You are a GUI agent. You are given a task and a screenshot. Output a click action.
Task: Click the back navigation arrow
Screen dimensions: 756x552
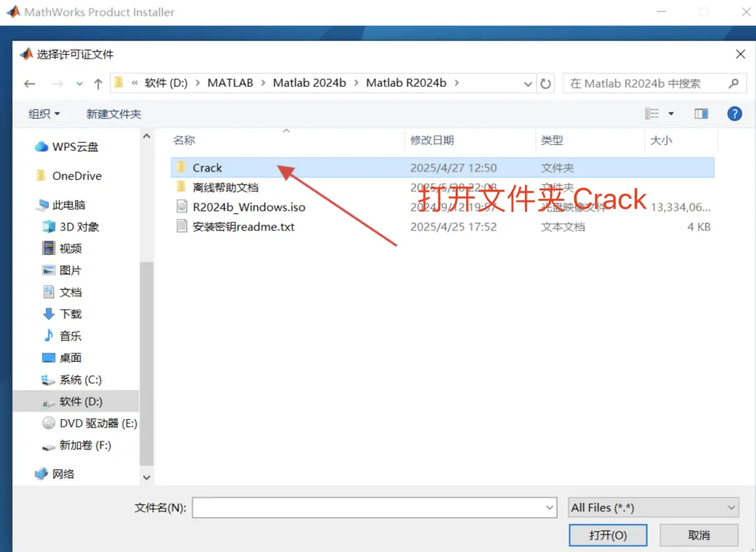point(30,84)
